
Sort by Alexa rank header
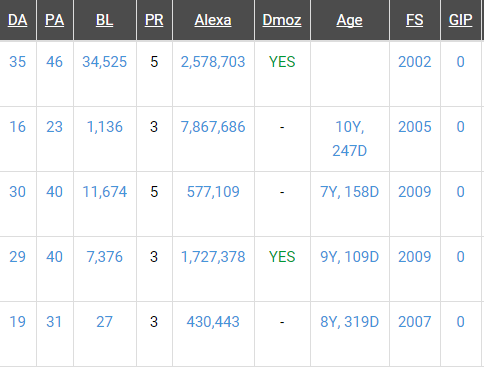pyautogui.click(x=213, y=20)
